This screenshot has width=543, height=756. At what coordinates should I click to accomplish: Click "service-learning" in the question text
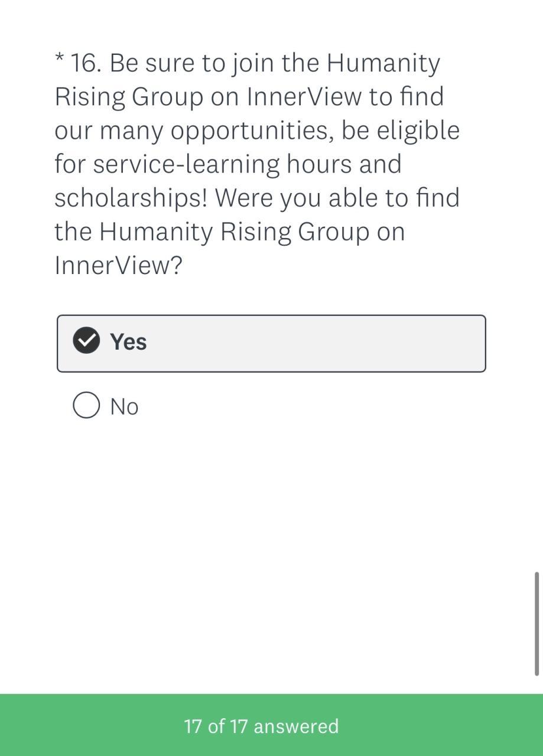click(186, 164)
